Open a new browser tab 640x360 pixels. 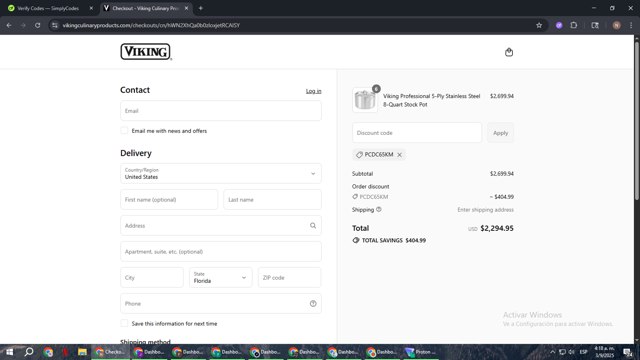[x=200, y=8]
